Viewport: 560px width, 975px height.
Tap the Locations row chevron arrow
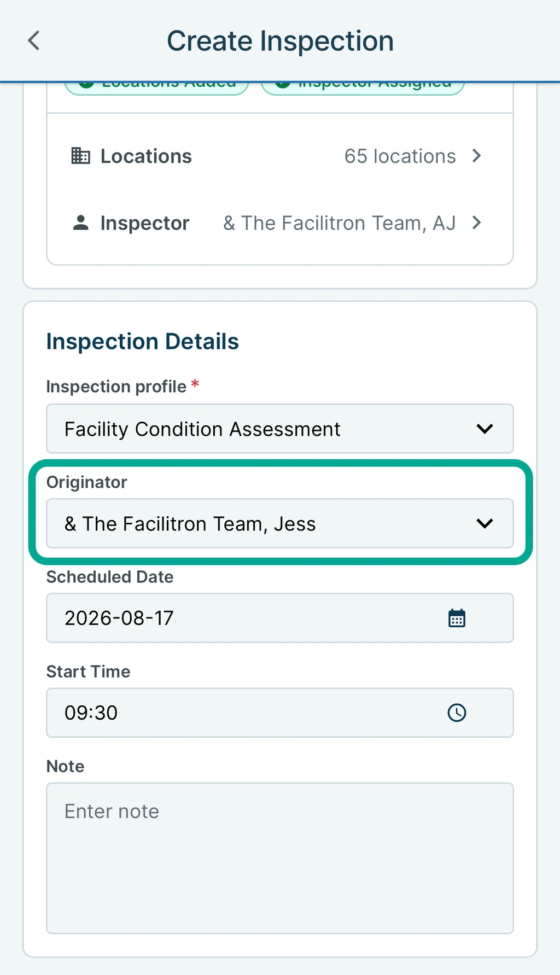(x=476, y=156)
